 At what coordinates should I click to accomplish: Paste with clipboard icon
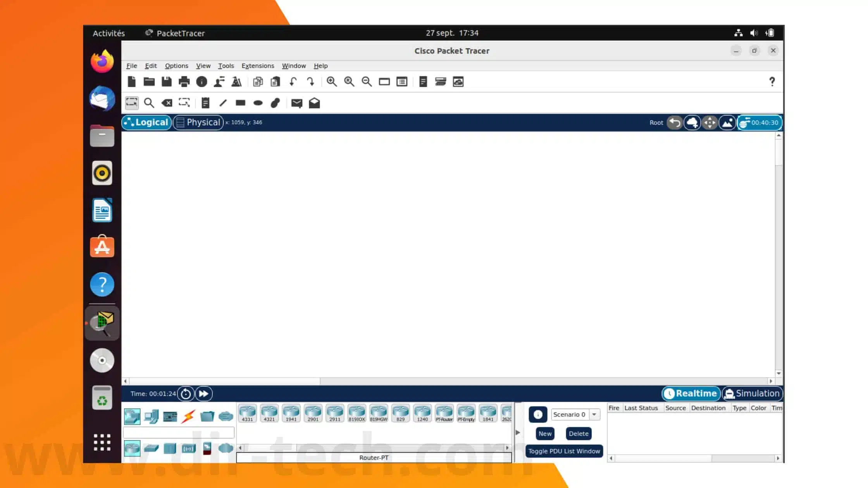point(276,82)
